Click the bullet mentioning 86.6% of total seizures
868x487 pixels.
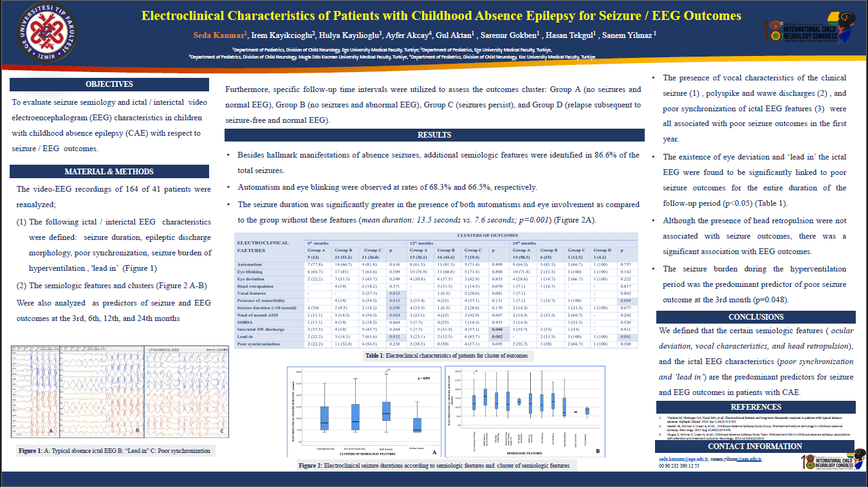click(x=438, y=163)
